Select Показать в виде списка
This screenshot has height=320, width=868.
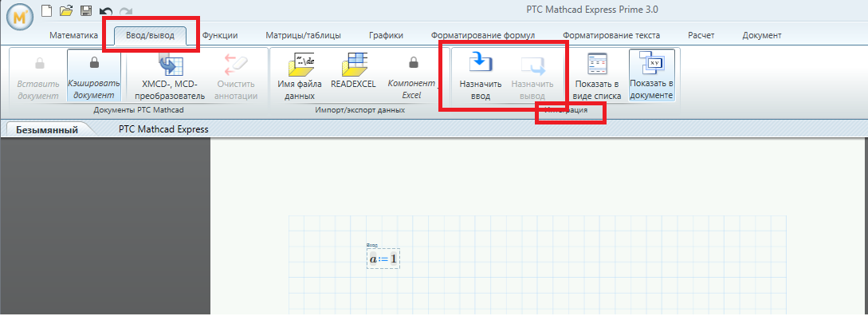(x=597, y=76)
